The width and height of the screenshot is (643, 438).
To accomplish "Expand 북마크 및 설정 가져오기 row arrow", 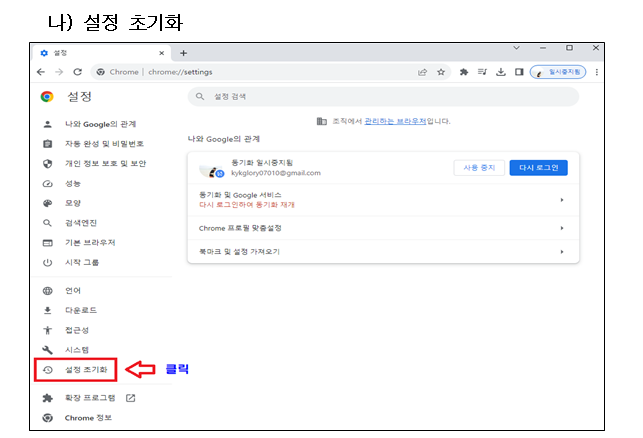I will tap(562, 252).
